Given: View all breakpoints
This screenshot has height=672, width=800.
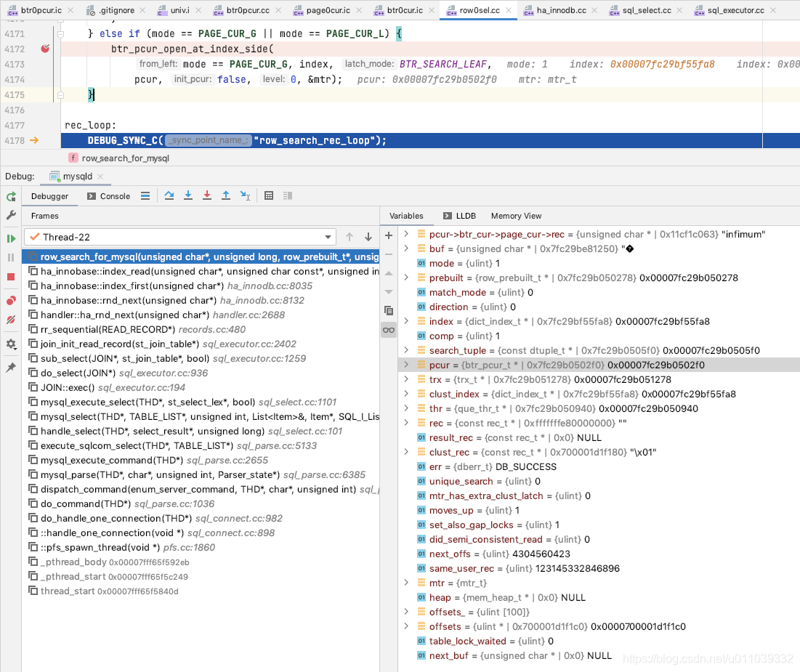Looking at the screenshot, I should click(x=11, y=301).
